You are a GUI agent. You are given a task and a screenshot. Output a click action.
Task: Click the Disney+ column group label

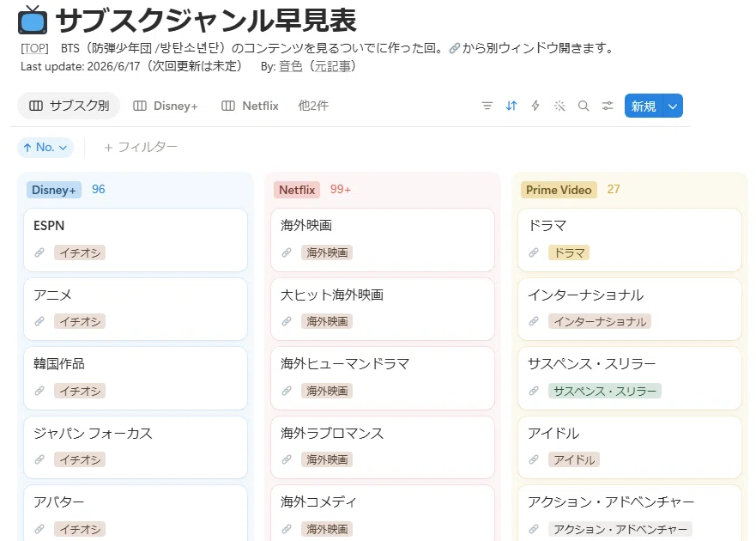(x=54, y=190)
